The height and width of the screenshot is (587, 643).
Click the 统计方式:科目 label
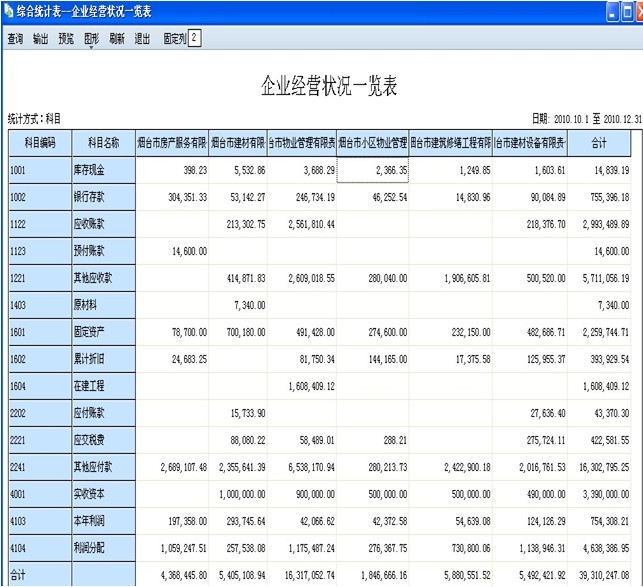pyautogui.click(x=34, y=119)
